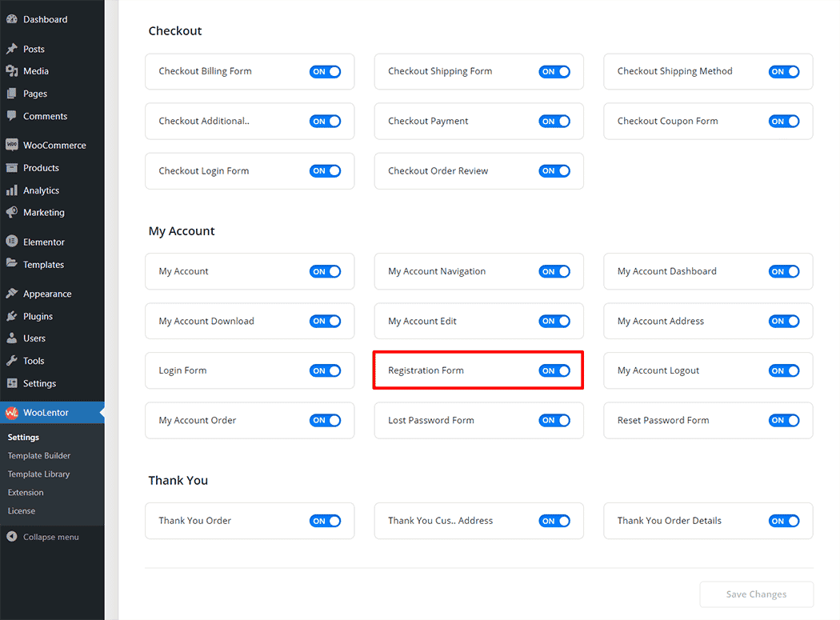Click the Dashboard icon in sidebar
The image size is (840, 620).
click(12, 19)
